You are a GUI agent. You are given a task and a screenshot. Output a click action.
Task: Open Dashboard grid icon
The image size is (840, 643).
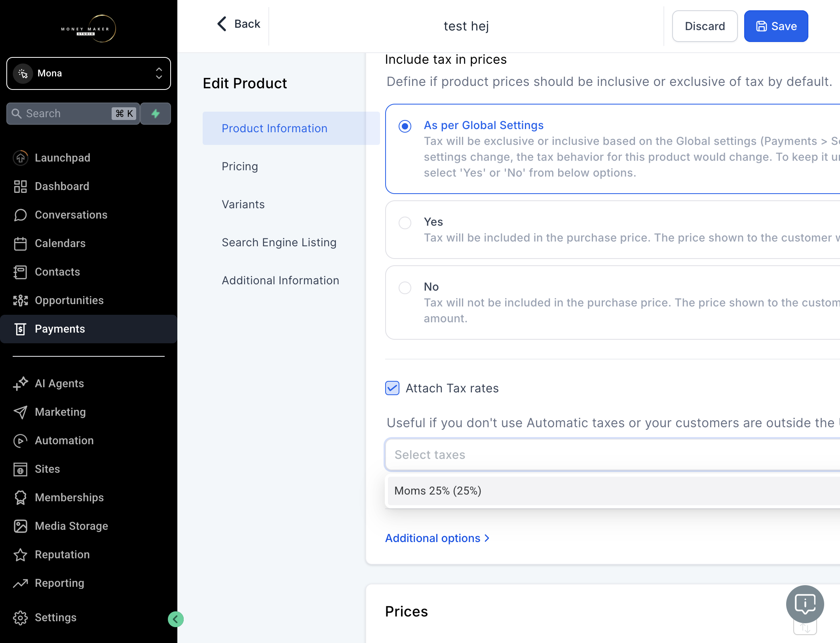point(21,186)
